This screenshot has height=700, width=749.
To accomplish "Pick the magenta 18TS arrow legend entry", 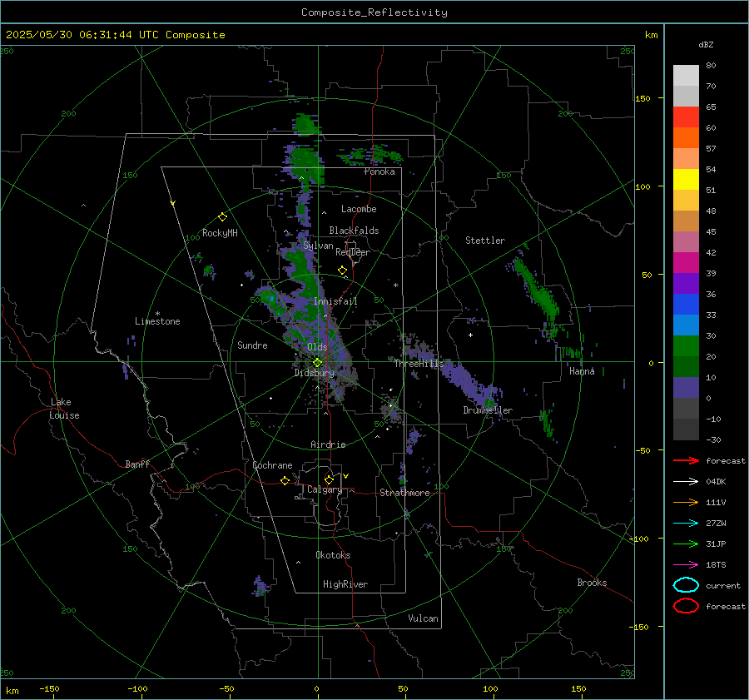I will [686, 564].
